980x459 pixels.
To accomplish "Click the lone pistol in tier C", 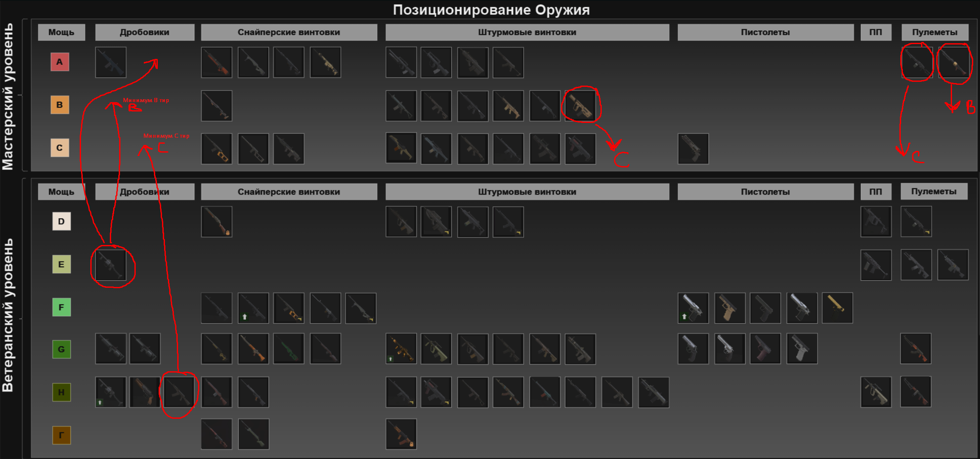I will click(693, 149).
